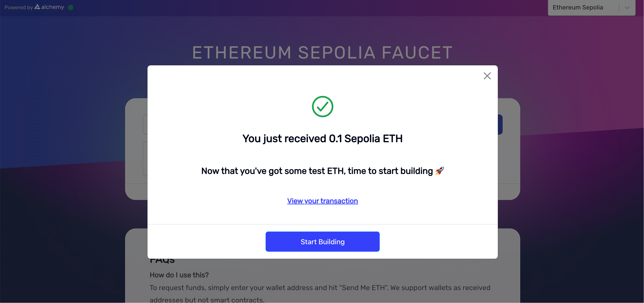
Task: Close the success dialog with the X
Action: 487,76
